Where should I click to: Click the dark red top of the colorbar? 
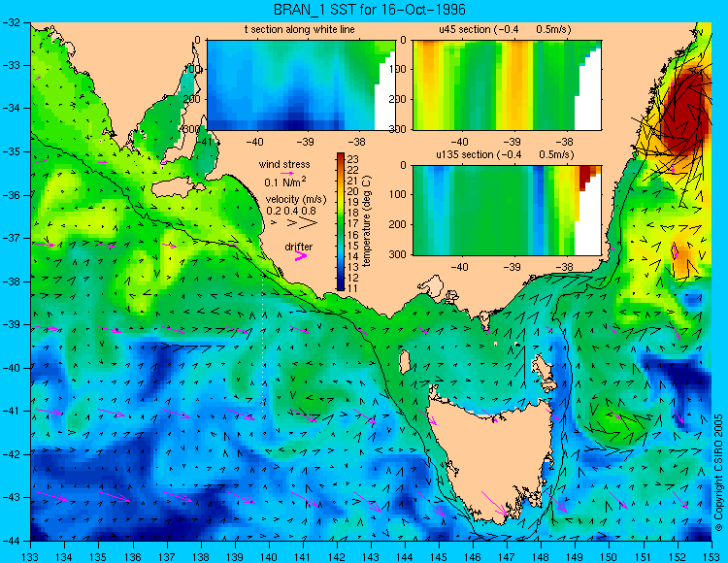point(341,156)
